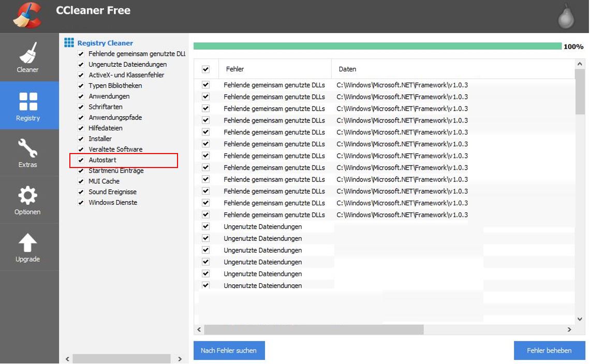Click Nach Fehler suchen button

[x=229, y=351]
